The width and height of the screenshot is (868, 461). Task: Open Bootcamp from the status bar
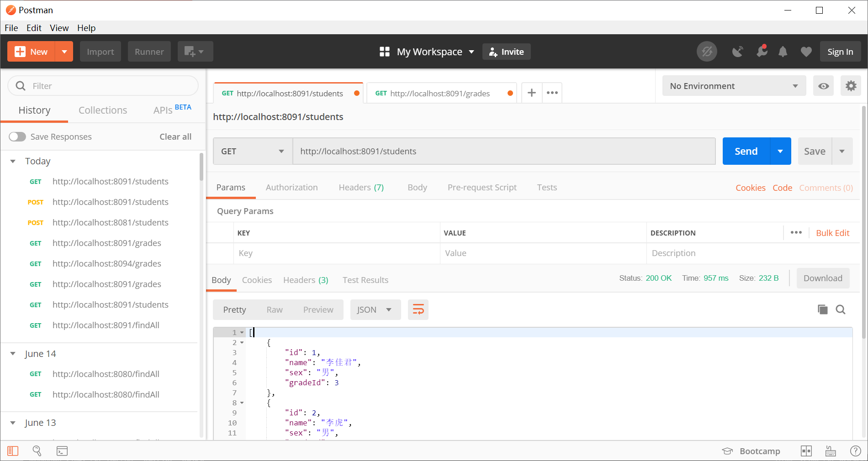751,451
